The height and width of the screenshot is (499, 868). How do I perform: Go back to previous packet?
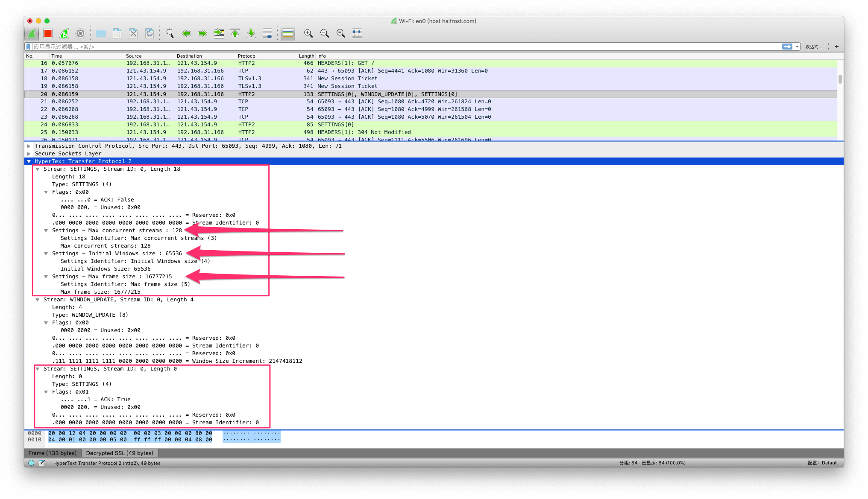(x=186, y=33)
